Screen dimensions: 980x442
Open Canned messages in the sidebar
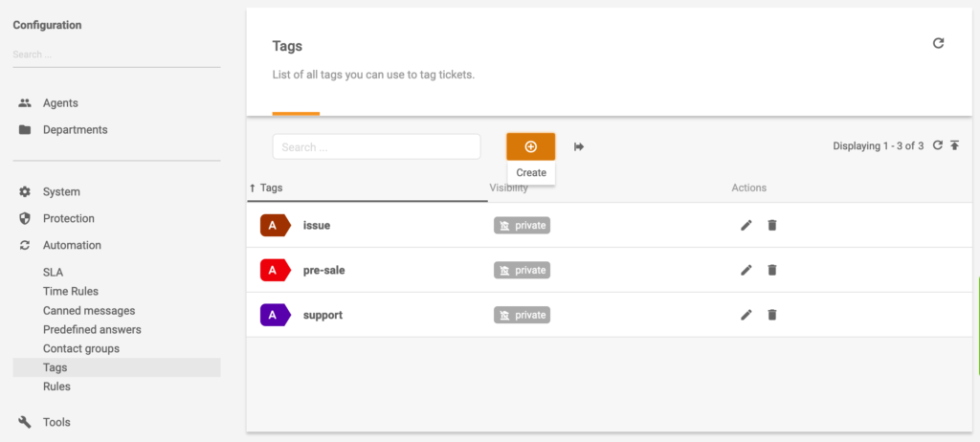[x=89, y=311]
